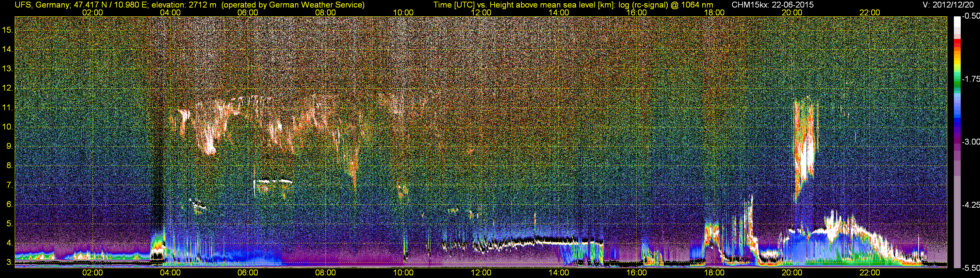980x278 pixels.
Task: Select the 12:00 tick label on the bottom axis
Action: (x=481, y=273)
